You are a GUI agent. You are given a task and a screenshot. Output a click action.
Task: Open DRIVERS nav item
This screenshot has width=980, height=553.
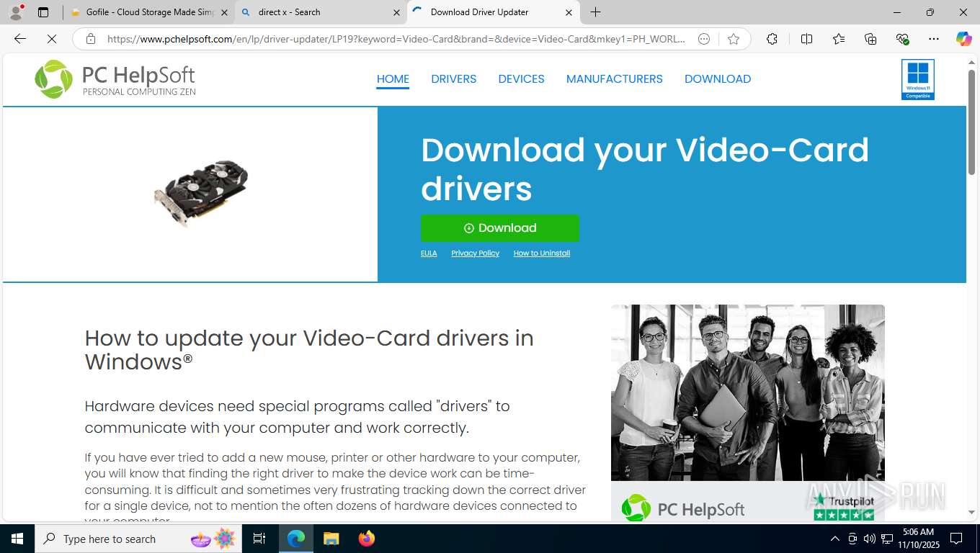[x=453, y=79]
